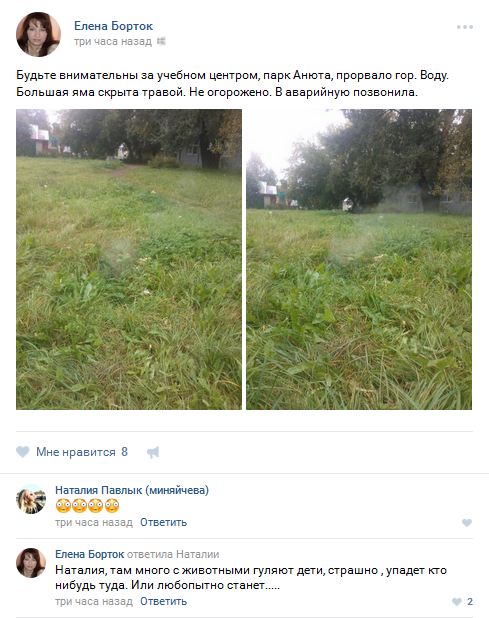489x618 pixels.
Task: Like Наталия Павлык's comment with the heart
Action: tap(467, 523)
